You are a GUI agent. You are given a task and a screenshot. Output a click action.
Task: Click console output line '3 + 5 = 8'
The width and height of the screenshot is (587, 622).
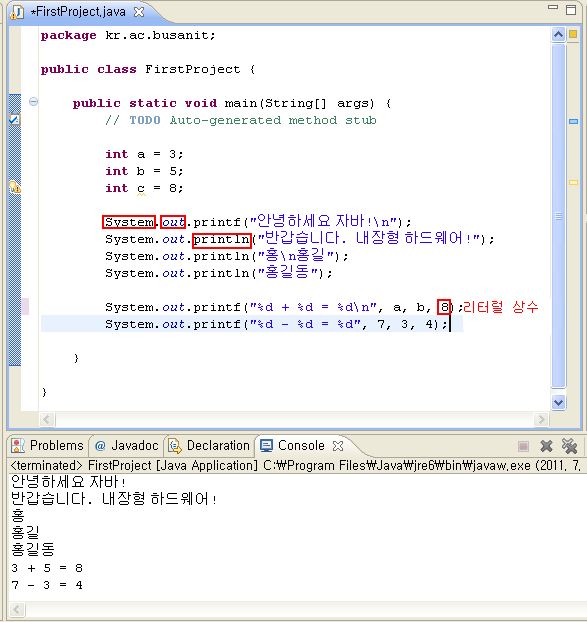pos(47,568)
